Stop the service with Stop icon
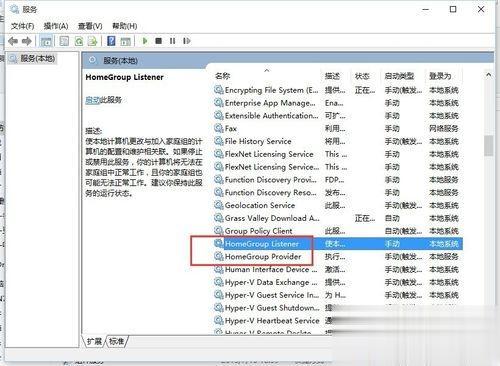This screenshot has height=366, width=500. [159, 41]
